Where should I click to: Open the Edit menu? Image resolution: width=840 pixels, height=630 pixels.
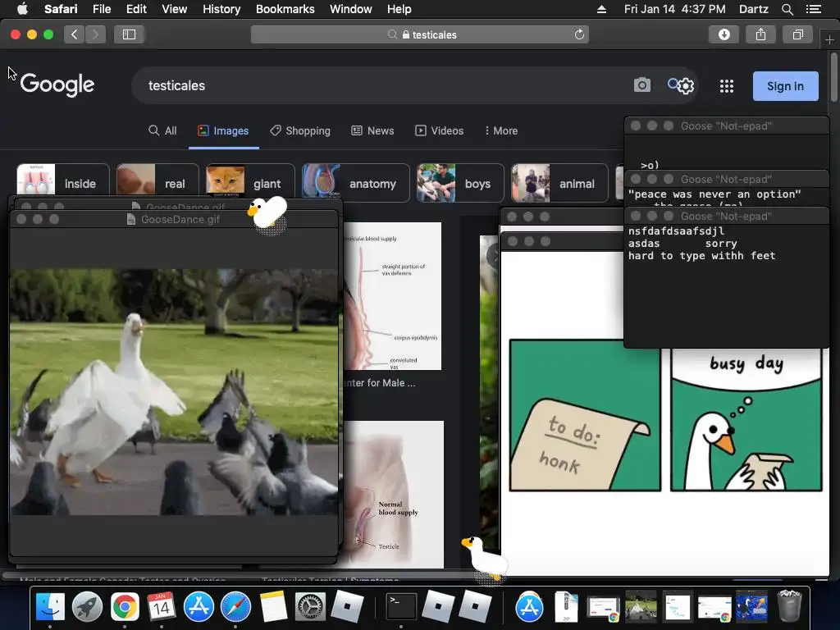(136, 9)
